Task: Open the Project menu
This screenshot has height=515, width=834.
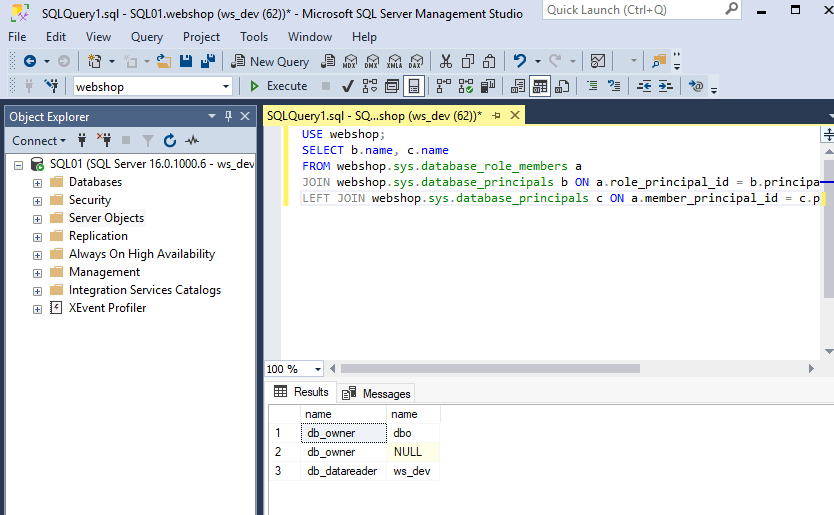Action: click(x=201, y=37)
